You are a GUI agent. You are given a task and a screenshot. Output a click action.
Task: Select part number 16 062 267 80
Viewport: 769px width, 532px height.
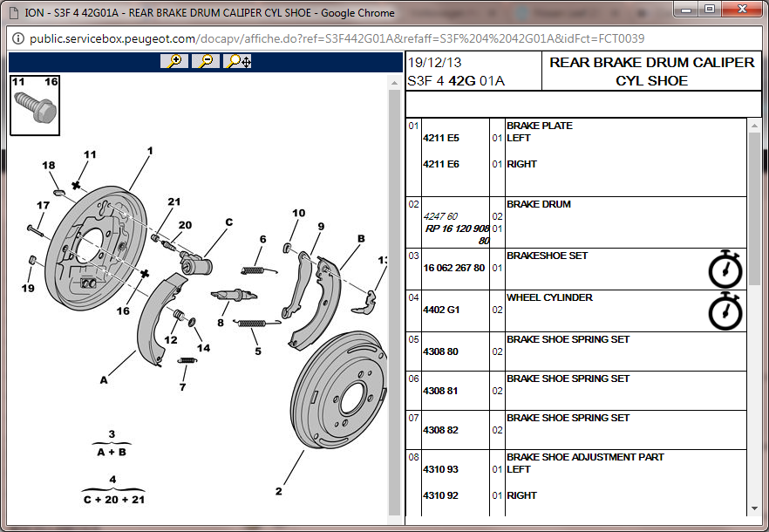(x=453, y=268)
